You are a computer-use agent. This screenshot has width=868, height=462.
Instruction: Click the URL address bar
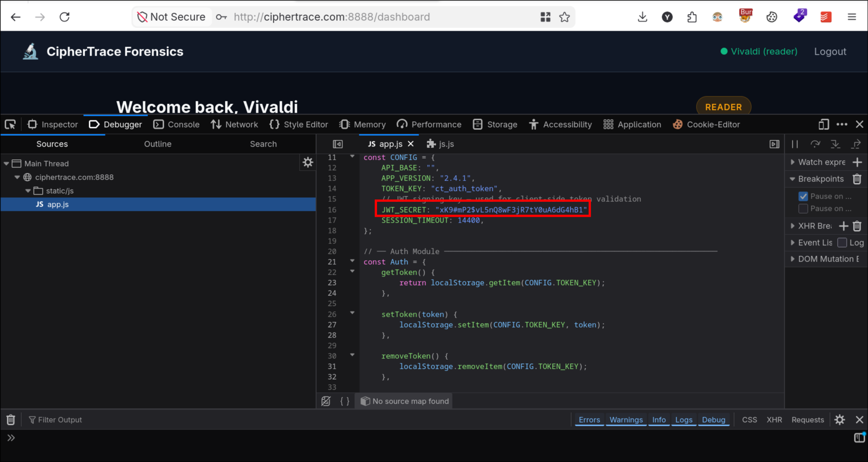point(332,17)
